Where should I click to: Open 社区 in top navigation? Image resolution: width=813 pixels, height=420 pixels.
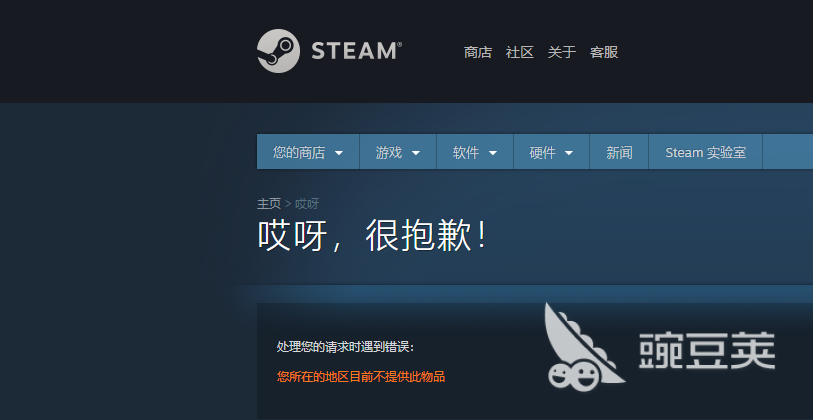click(x=520, y=52)
